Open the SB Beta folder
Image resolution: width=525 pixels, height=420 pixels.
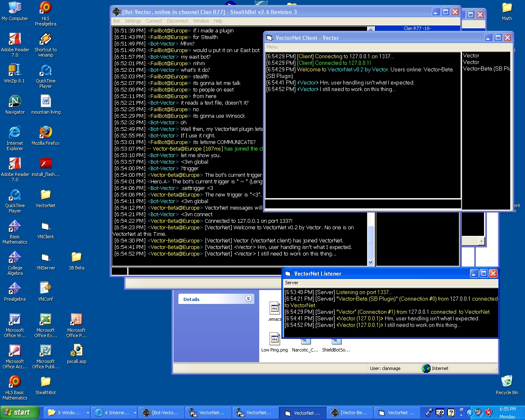[x=76, y=260]
